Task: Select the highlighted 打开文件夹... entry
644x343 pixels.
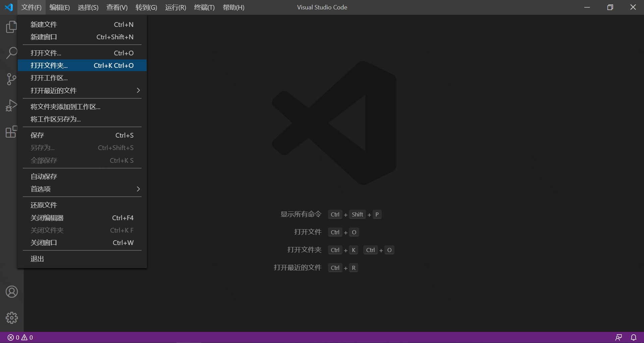Action: pos(82,65)
